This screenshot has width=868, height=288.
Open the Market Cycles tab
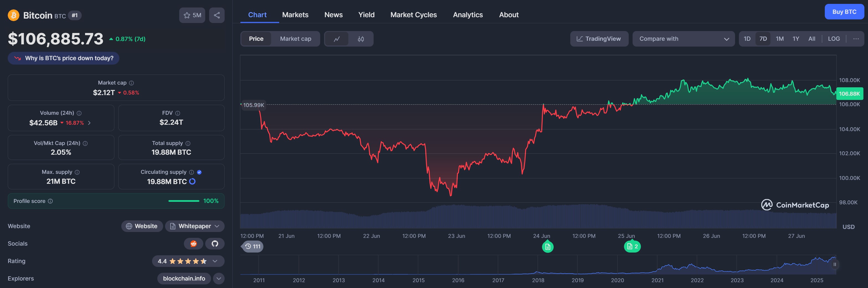414,15
